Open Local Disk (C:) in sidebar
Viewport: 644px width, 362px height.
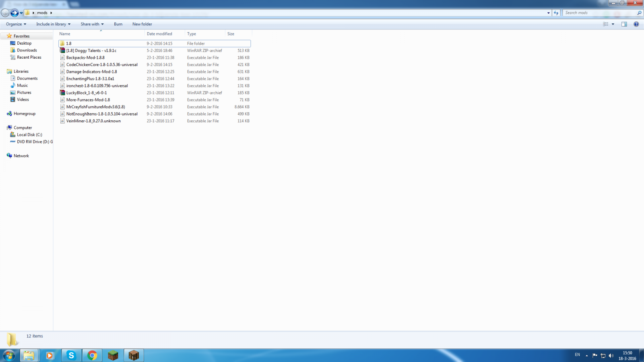tap(29, 135)
